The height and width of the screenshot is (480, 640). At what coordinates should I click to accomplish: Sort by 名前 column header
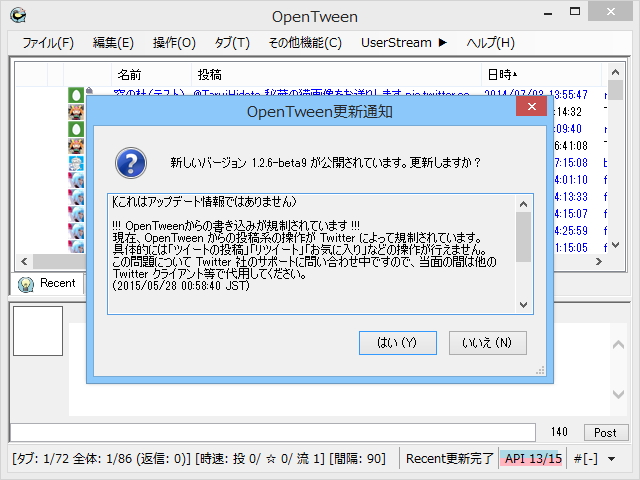[151, 75]
